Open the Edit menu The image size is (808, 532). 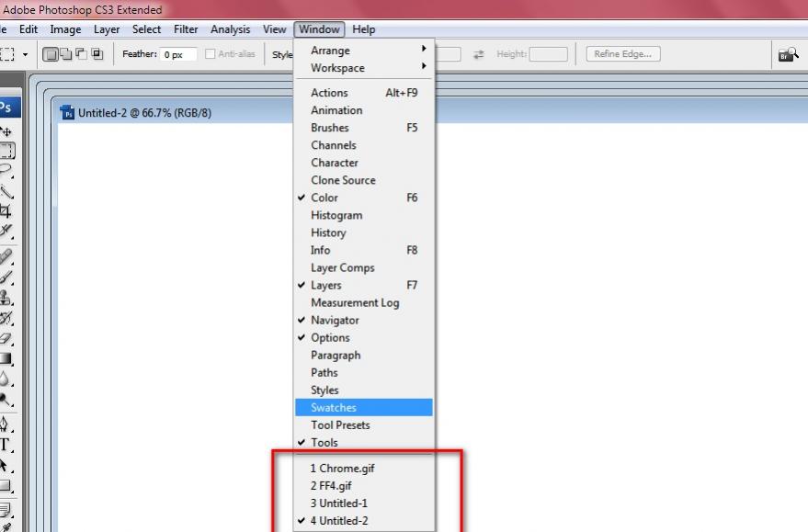tap(28, 29)
